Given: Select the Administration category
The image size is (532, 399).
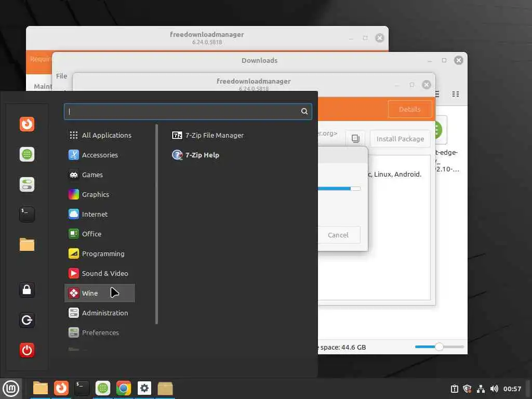Looking at the screenshot, I should click(100, 313).
